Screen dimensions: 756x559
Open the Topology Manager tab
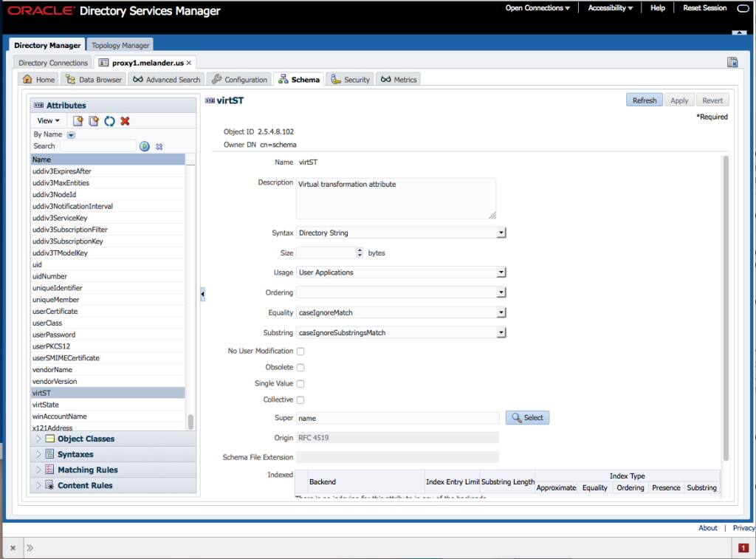120,44
